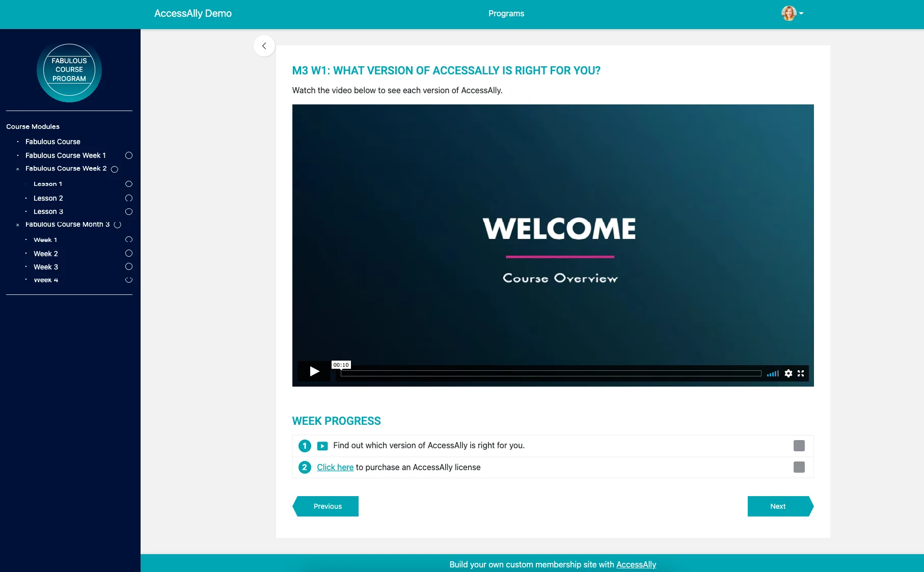
Task: Open video settings gear icon
Action: pyautogui.click(x=789, y=373)
